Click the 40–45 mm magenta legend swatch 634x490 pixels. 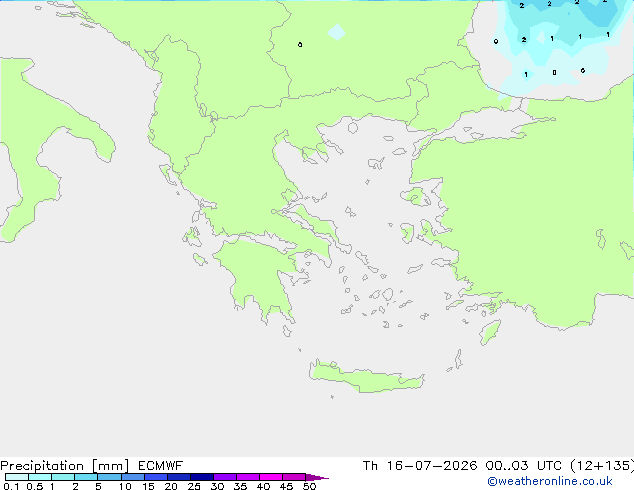[x=271, y=477]
